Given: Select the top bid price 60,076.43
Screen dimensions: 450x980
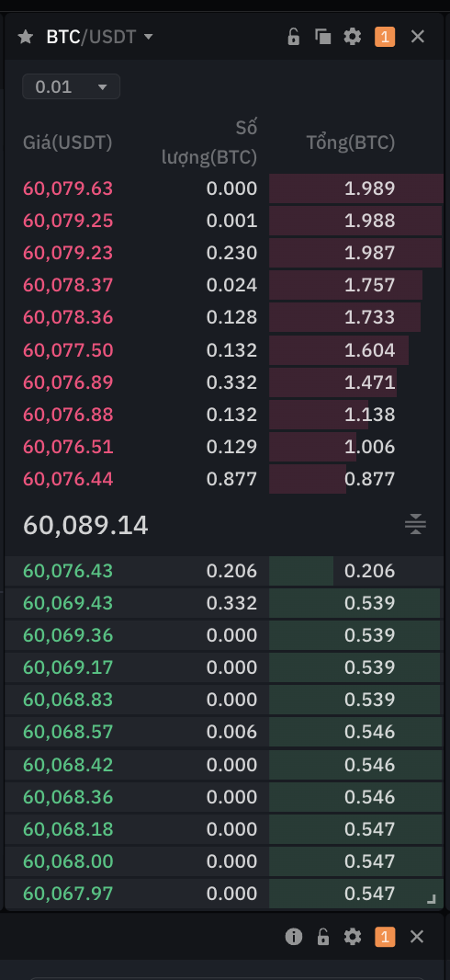Looking at the screenshot, I should pos(68,571).
